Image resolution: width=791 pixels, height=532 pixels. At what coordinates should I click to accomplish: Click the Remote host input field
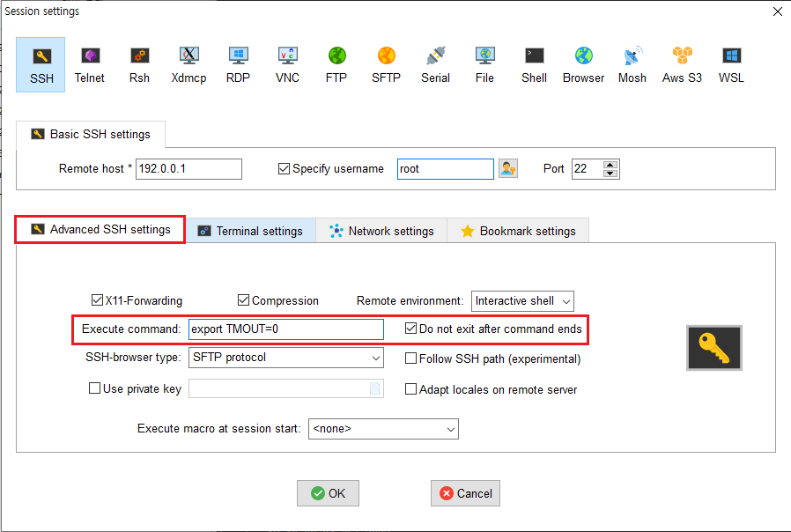tap(189, 169)
